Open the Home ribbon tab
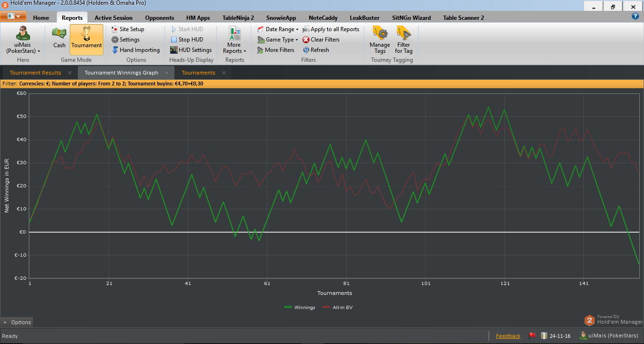Screen dimensions: 644x344 (x=41, y=17)
